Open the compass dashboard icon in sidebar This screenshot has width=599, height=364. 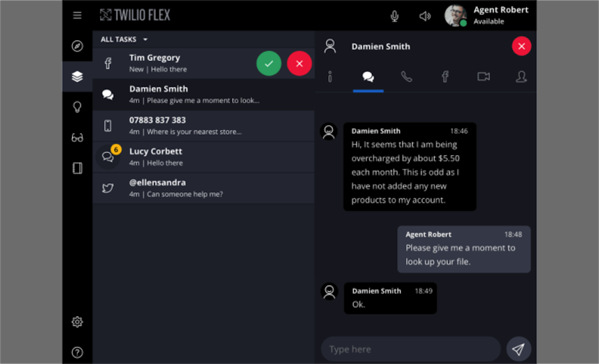click(77, 46)
